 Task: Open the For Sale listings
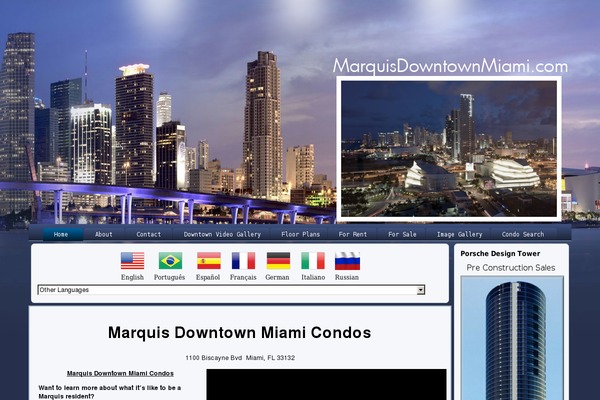(402, 234)
